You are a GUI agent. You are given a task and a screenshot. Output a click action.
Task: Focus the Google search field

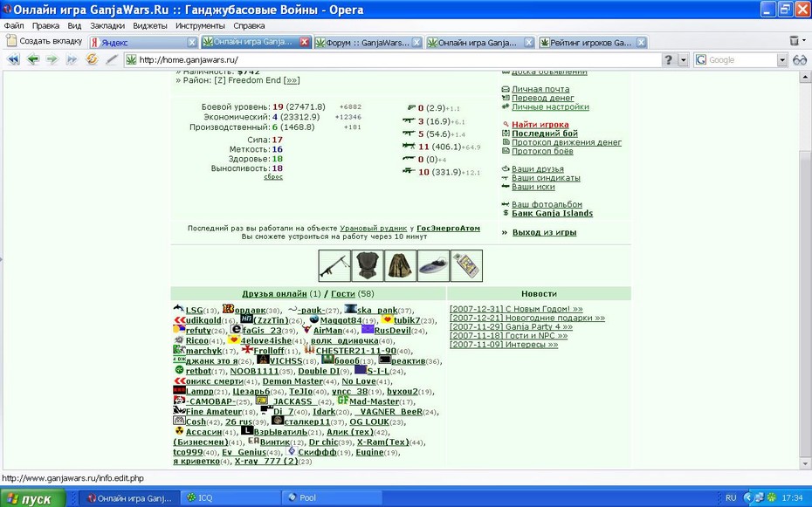(x=741, y=60)
